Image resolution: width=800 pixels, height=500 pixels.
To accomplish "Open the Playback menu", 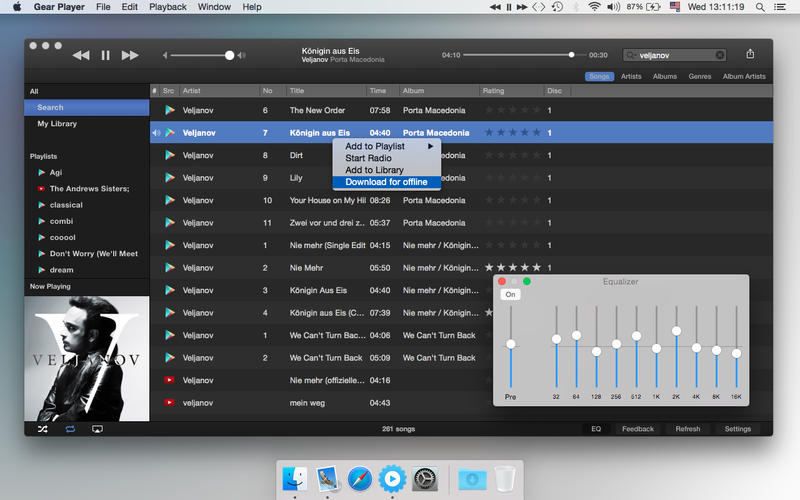I will point(168,7).
